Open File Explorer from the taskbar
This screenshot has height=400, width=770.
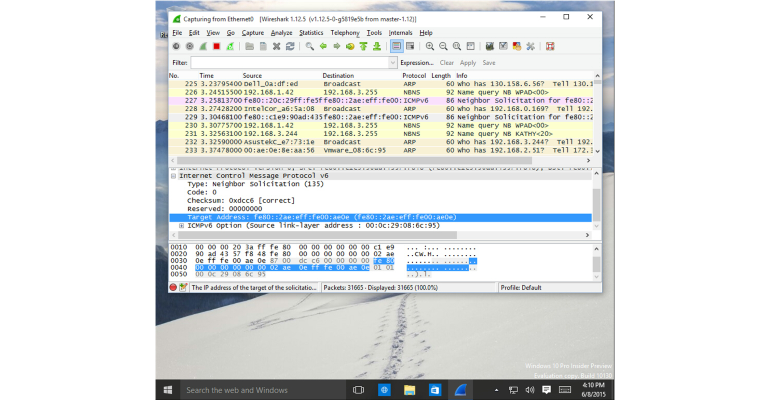410,390
